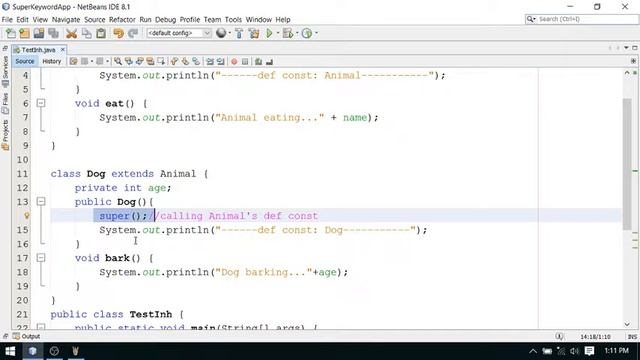Close the TestInh.java tab
This screenshot has height=360, width=640.
(62, 49)
